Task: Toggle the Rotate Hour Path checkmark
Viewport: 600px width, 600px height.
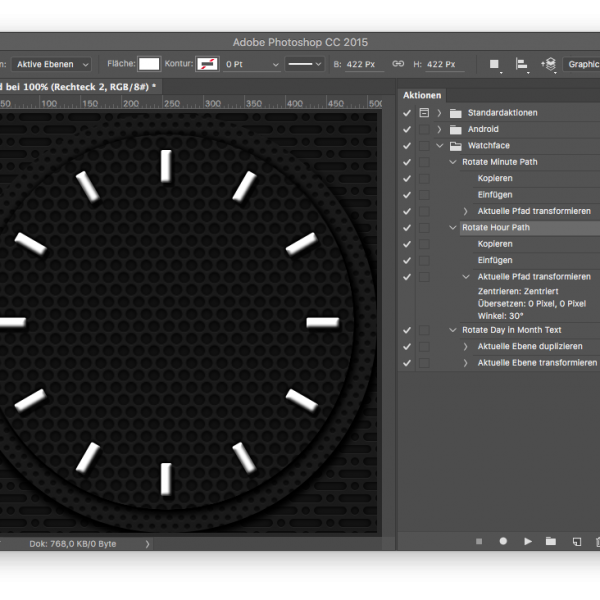Action: click(407, 228)
